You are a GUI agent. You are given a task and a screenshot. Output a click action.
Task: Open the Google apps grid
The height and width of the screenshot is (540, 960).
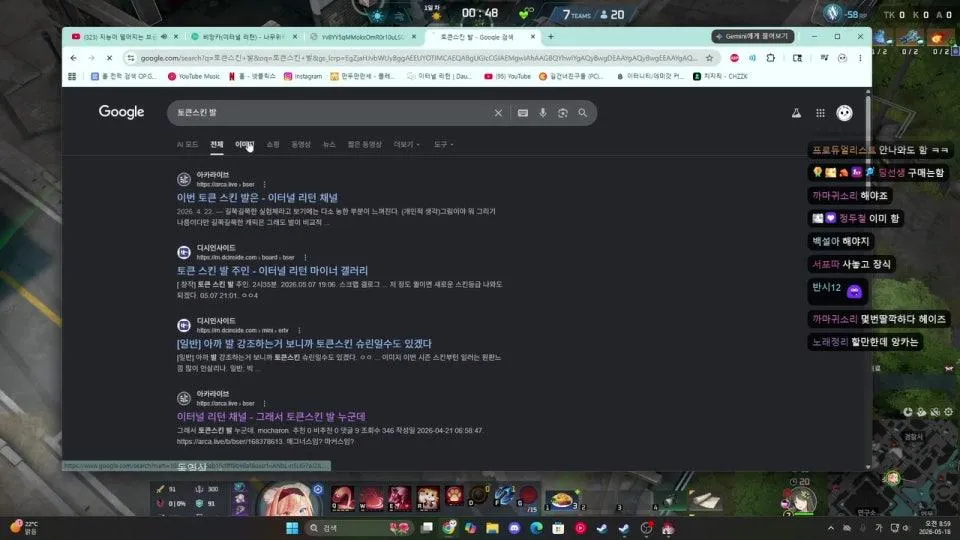(x=820, y=113)
